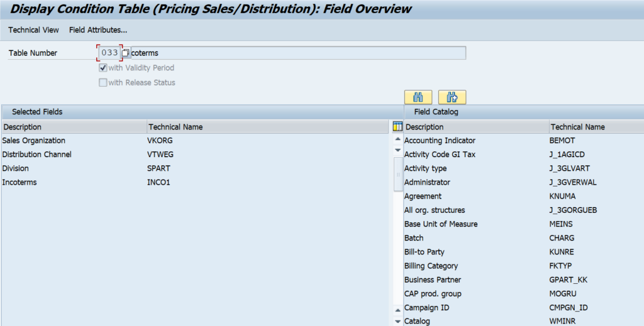Select the 'Division' selected field

click(15, 168)
